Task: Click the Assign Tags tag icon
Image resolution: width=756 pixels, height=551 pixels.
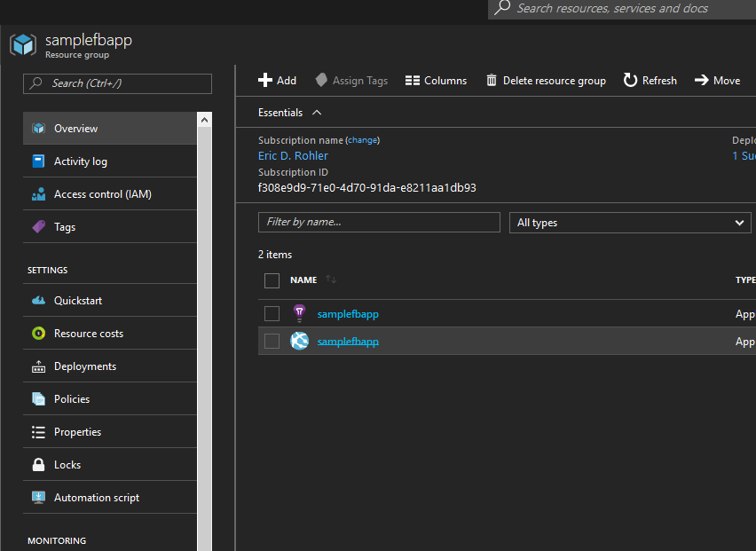Action: click(x=321, y=80)
